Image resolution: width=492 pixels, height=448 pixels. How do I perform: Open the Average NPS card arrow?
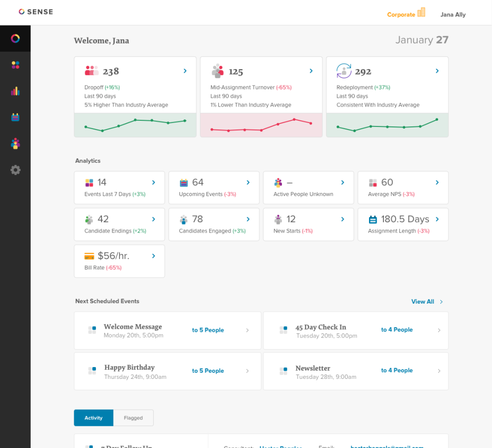click(x=437, y=182)
